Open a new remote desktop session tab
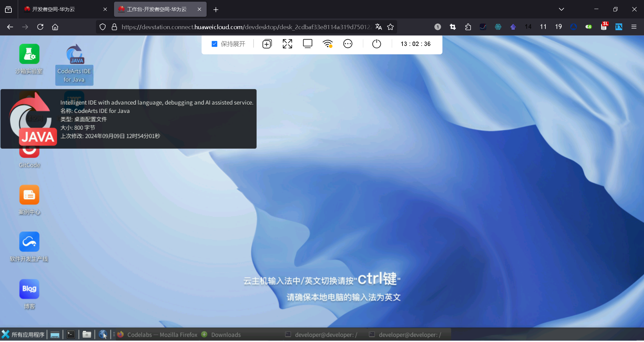 click(267, 44)
